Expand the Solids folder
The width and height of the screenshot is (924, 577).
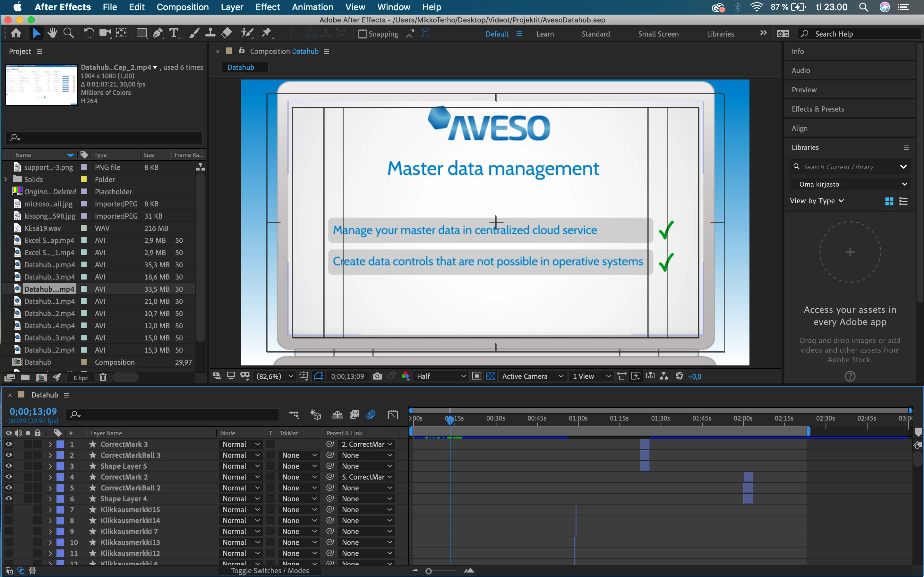6,180
